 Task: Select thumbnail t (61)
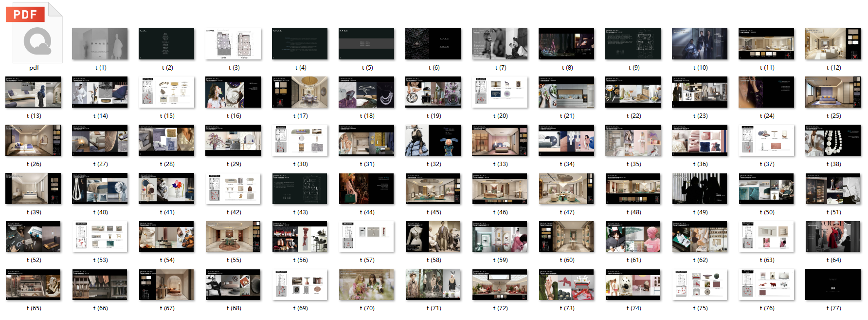pyautogui.click(x=633, y=236)
